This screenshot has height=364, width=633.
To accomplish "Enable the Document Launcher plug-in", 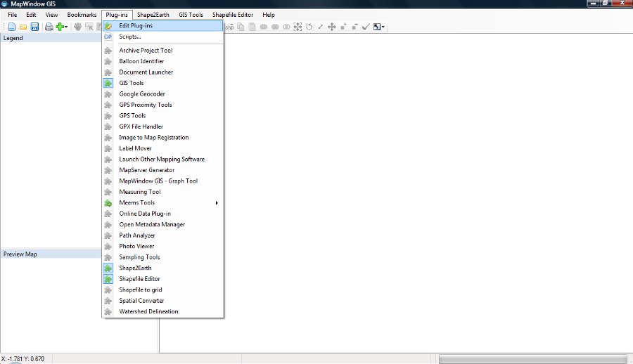I will tap(162, 72).
